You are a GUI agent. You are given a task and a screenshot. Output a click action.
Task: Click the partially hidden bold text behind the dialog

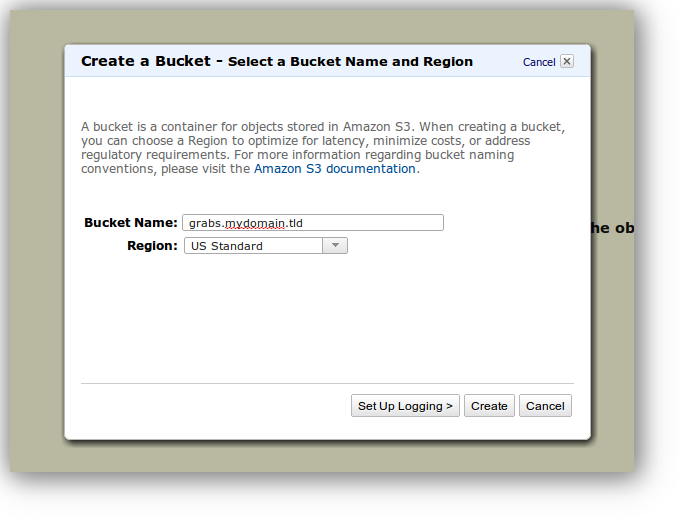pyautogui.click(x=612, y=228)
